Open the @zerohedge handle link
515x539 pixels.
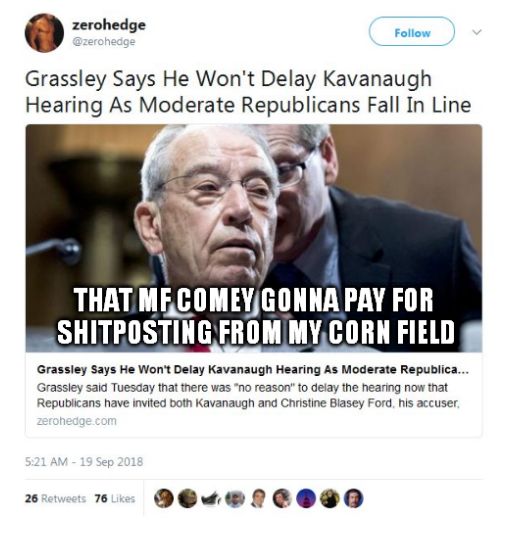coord(103,42)
